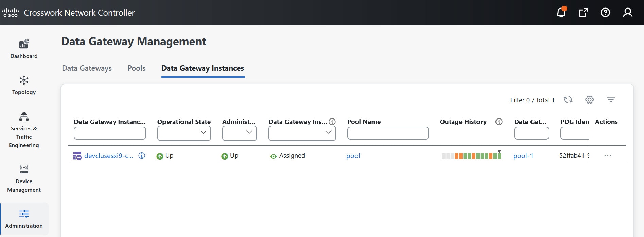This screenshot has height=237, width=644.
Task: Click info icon beside Outage History header
Action: [499, 122]
